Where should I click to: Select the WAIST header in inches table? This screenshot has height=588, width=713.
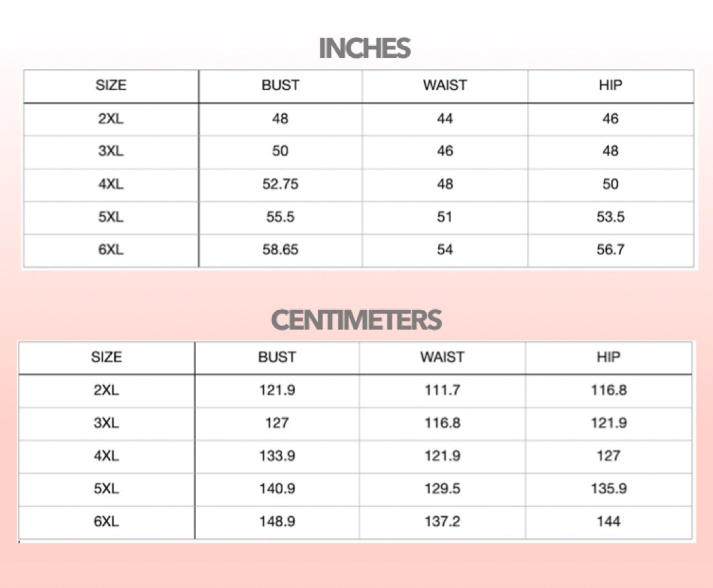(x=444, y=85)
